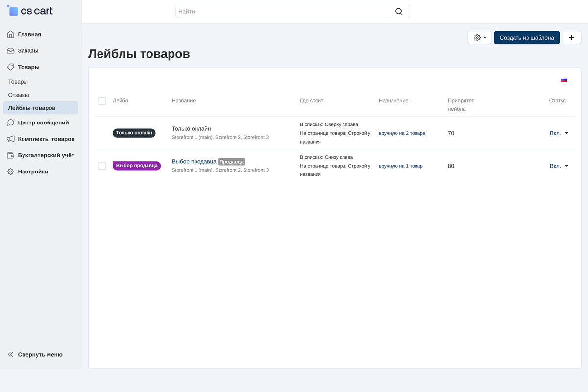Select Лейблы товаров in the sidebar
The image size is (588, 392).
click(x=41, y=108)
